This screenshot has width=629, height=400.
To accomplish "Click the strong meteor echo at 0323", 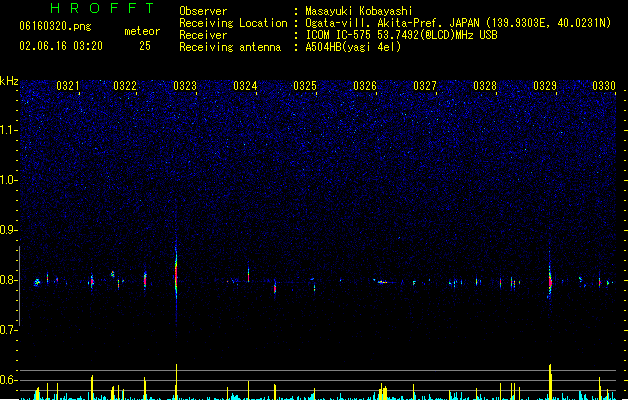I will coord(176,275).
